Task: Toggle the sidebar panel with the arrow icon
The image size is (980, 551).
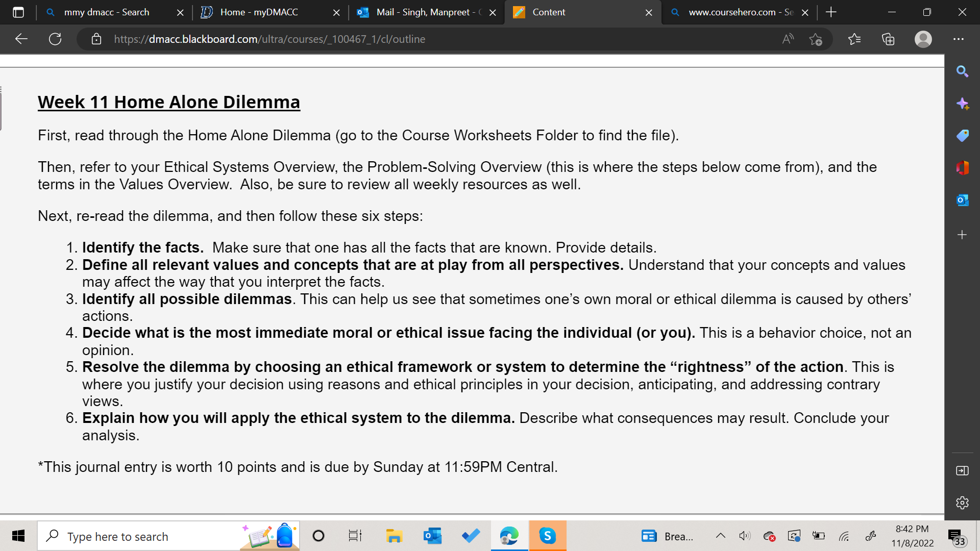Action: coord(963,470)
